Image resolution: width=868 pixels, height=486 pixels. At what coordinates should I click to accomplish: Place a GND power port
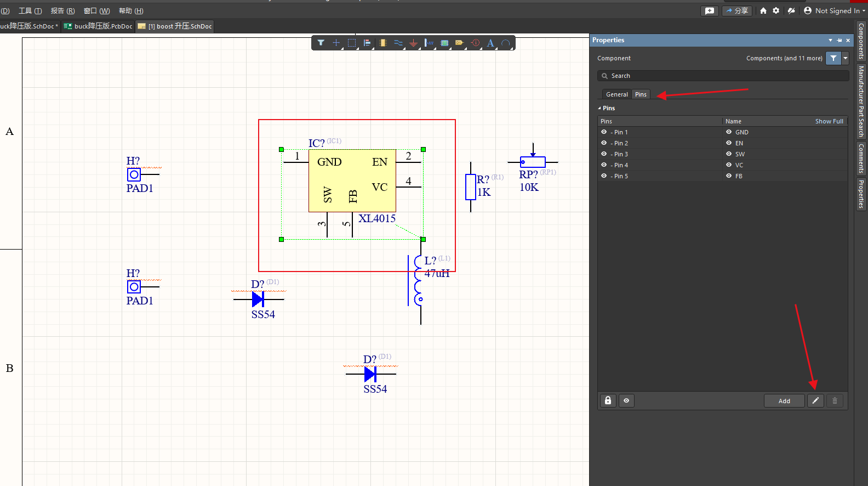click(414, 43)
